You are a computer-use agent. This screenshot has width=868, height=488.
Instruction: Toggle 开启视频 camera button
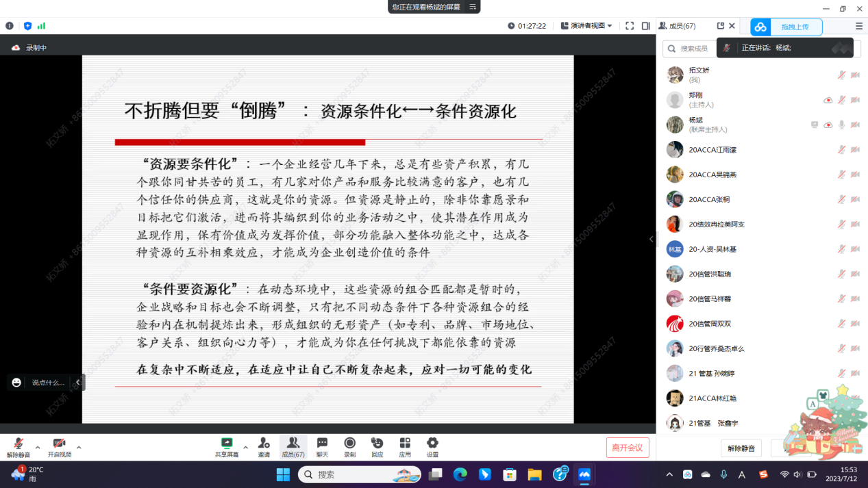tap(59, 444)
